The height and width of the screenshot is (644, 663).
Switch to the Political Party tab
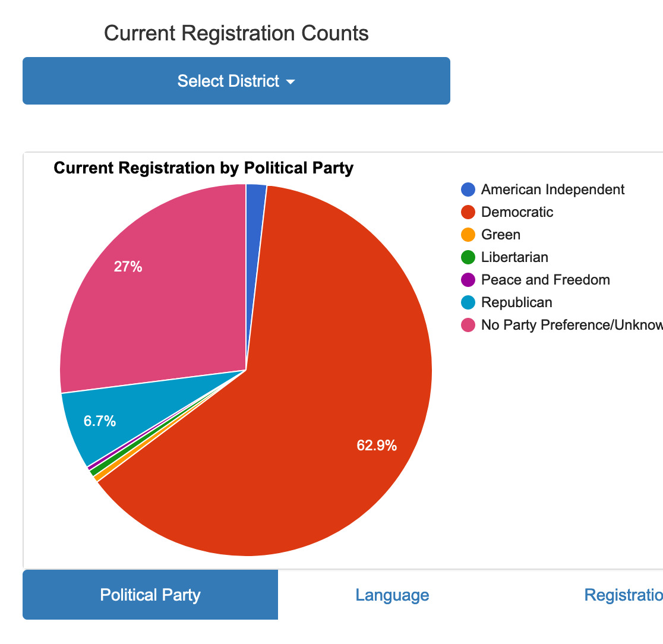point(150,595)
